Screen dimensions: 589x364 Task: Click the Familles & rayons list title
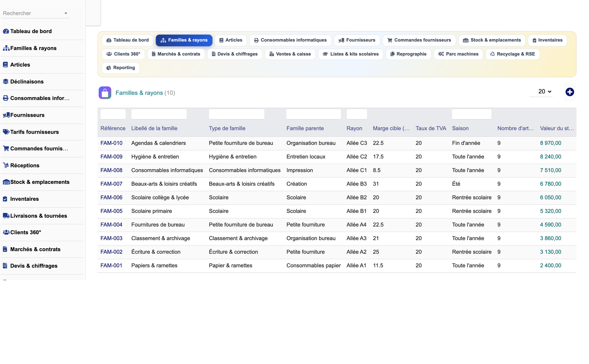tap(139, 93)
